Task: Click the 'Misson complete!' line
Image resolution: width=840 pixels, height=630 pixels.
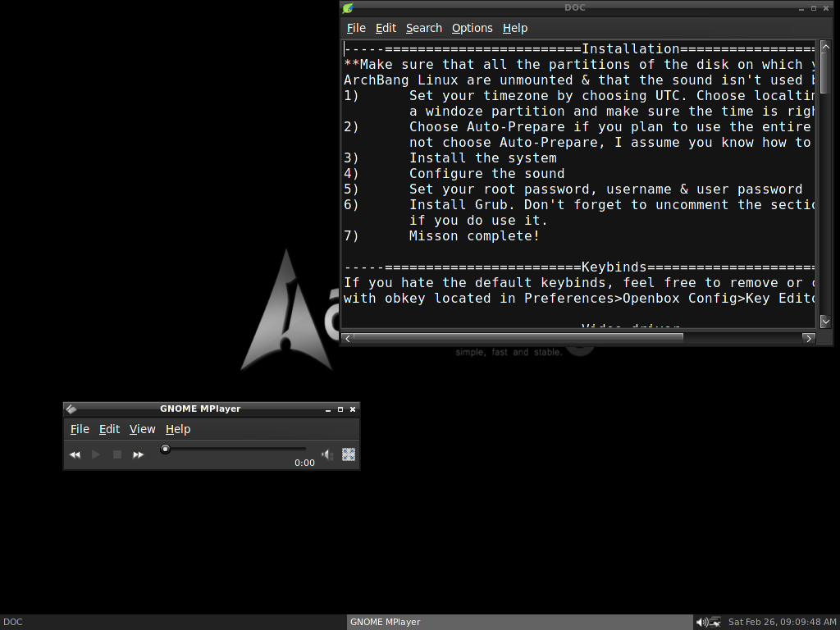Action: pyautogui.click(x=474, y=235)
